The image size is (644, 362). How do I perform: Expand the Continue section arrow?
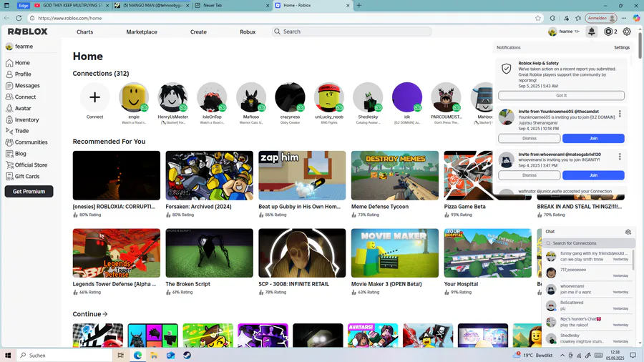click(x=105, y=314)
